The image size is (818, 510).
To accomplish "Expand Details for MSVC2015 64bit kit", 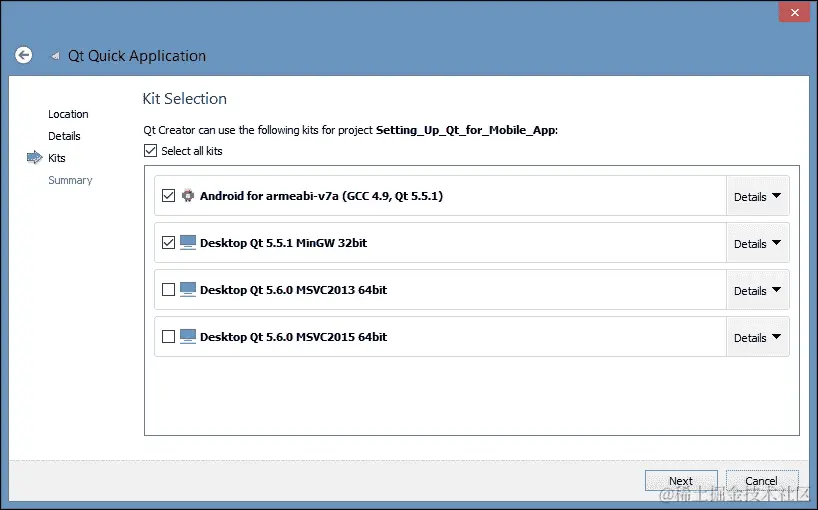I will pos(757,338).
